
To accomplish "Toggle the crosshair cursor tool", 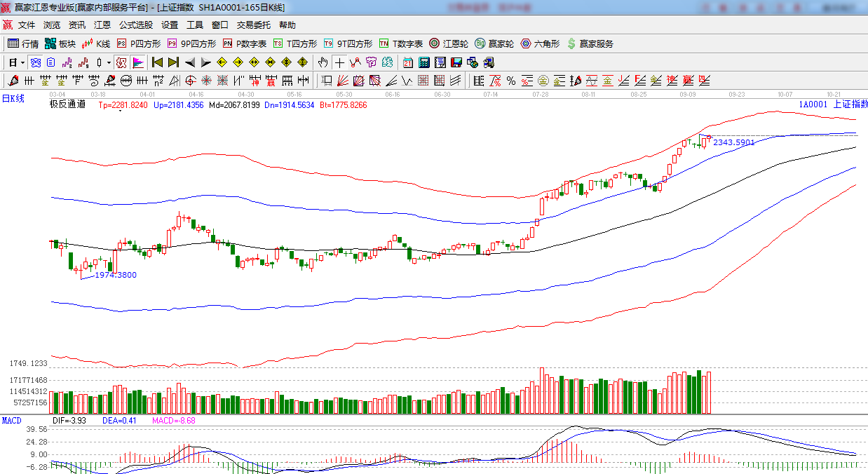I will 339,62.
